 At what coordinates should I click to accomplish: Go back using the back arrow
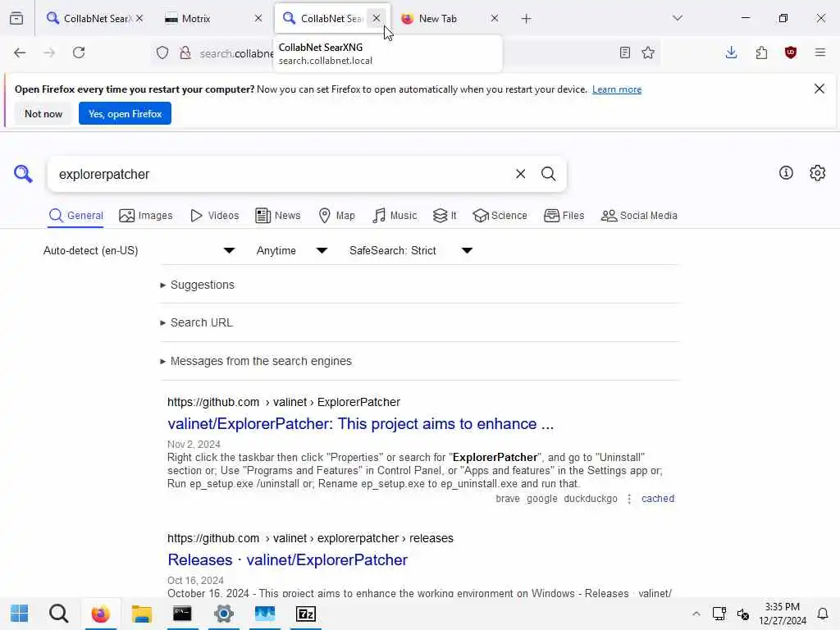[x=20, y=52]
